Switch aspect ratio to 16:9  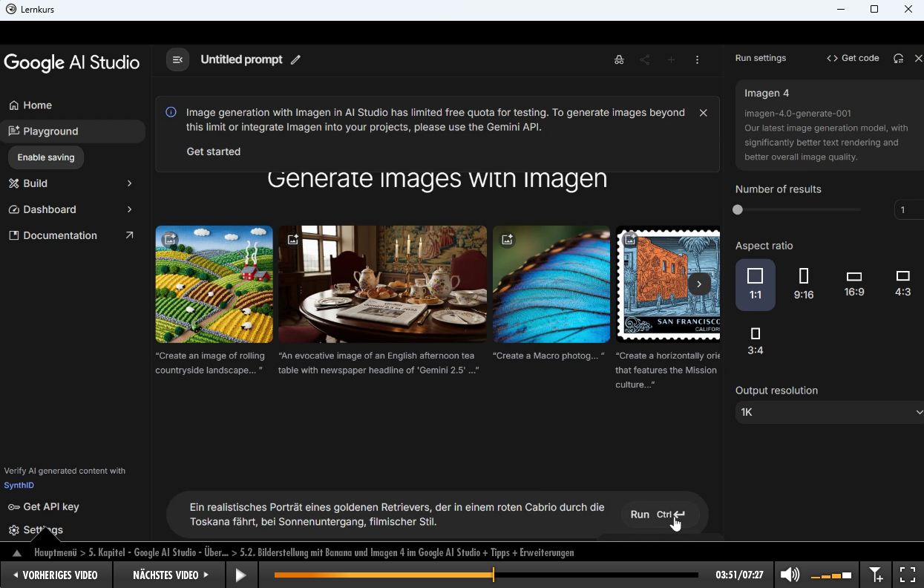[853, 284]
